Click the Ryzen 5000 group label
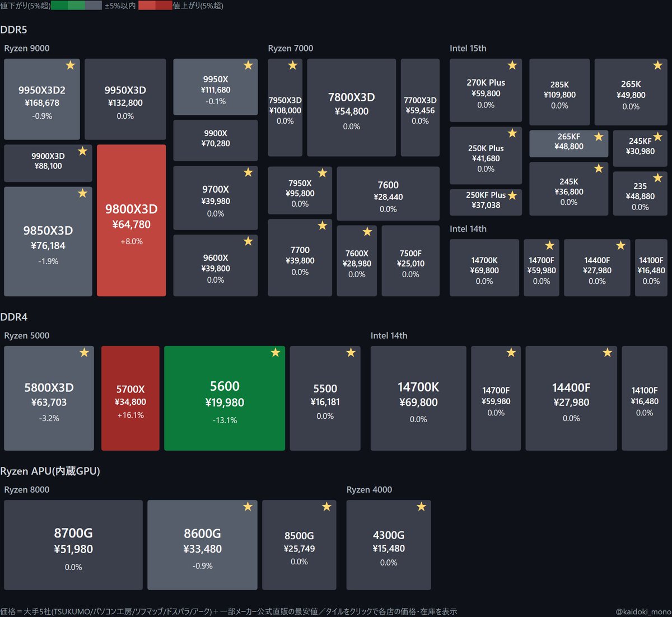 tap(27, 335)
